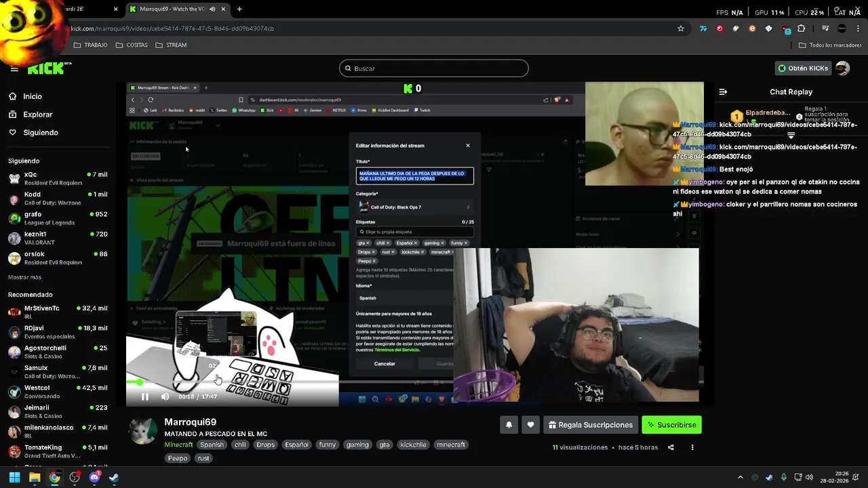Click Regala Suscripciones button
This screenshot has width=868, height=488.
591,425
